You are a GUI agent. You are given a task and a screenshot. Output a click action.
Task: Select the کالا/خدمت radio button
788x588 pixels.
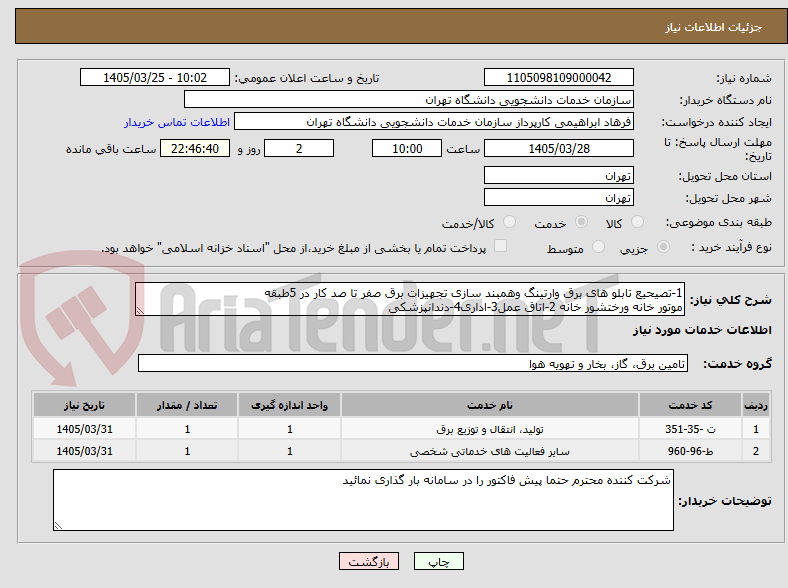(x=509, y=222)
